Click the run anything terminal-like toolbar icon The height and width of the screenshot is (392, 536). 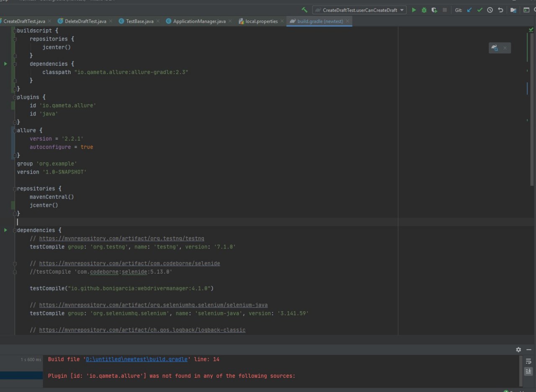click(x=526, y=10)
